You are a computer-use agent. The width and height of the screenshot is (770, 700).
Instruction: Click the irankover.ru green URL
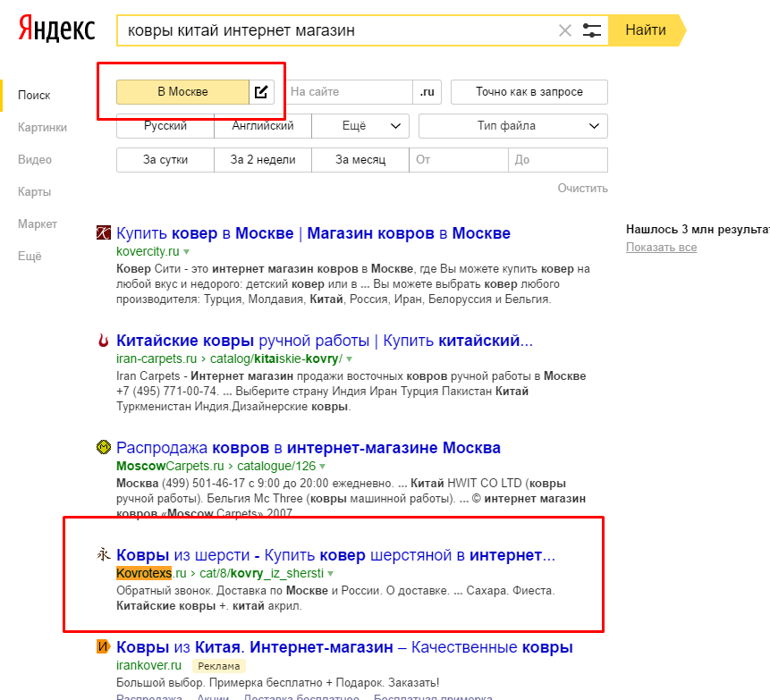coord(148,666)
